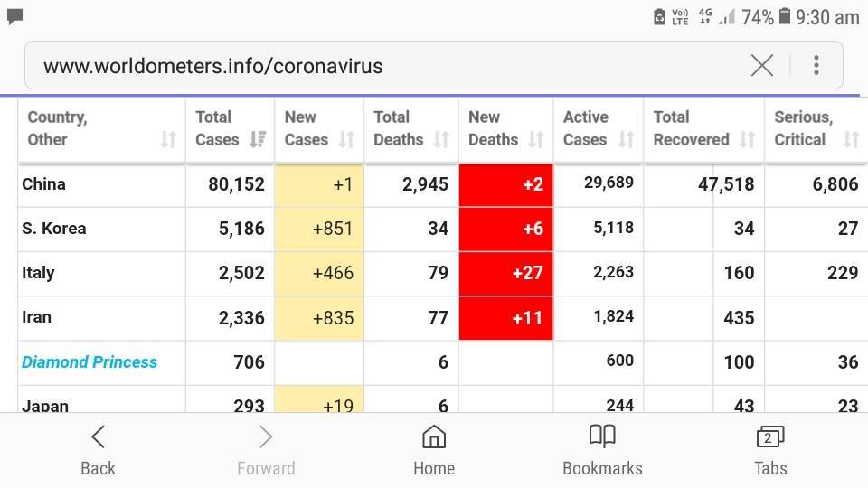The height and width of the screenshot is (488, 868).
Task: Select the China row name
Action: point(43,184)
